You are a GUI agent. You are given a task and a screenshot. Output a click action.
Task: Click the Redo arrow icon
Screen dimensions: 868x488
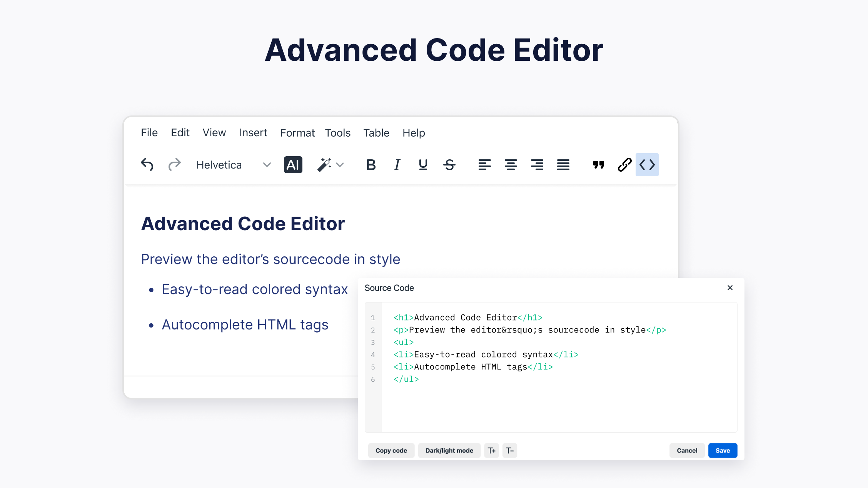coord(174,165)
